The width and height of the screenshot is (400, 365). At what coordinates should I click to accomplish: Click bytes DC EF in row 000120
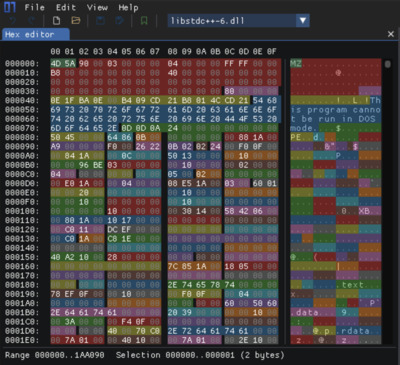(x=119, y=229)
